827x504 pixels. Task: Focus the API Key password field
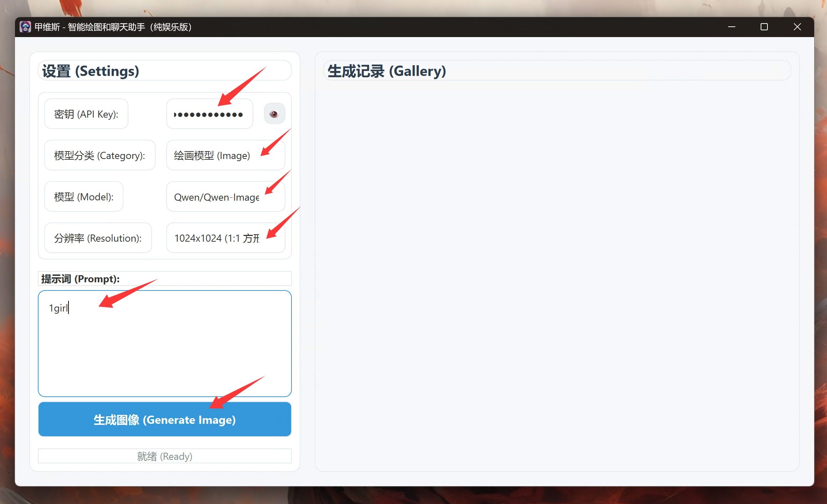pos(209,114)
